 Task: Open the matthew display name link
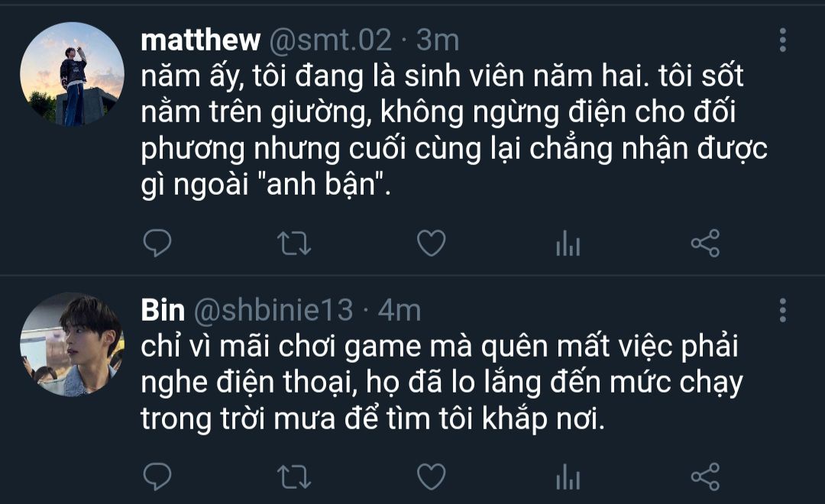[x=200, y=40]
